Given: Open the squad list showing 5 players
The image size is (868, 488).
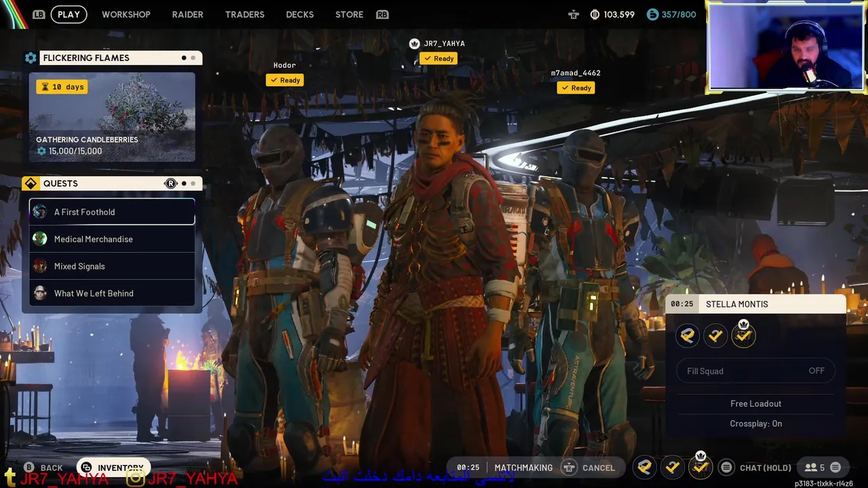Looking at the screenshot, I should 814,468.
